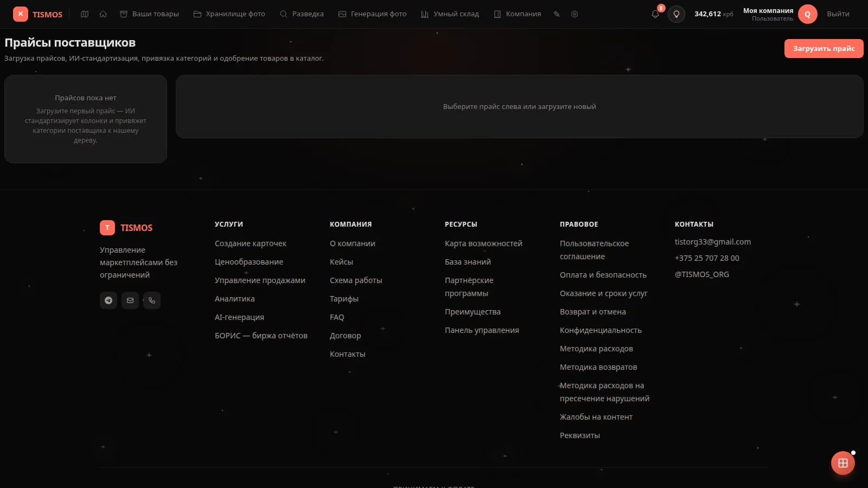Image resolution: width=868 pixels, height=488 pixels.
Task: Click the pencil edit icon in the navbar
Action: [x=557, y=14]
